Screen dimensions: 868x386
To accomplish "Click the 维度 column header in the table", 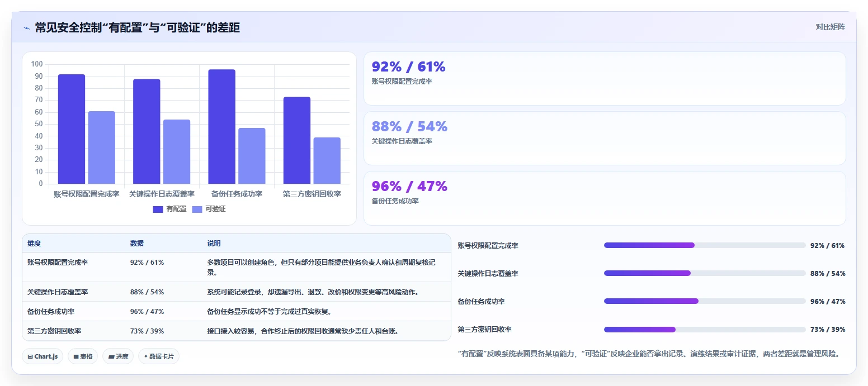I will [34, 244].
